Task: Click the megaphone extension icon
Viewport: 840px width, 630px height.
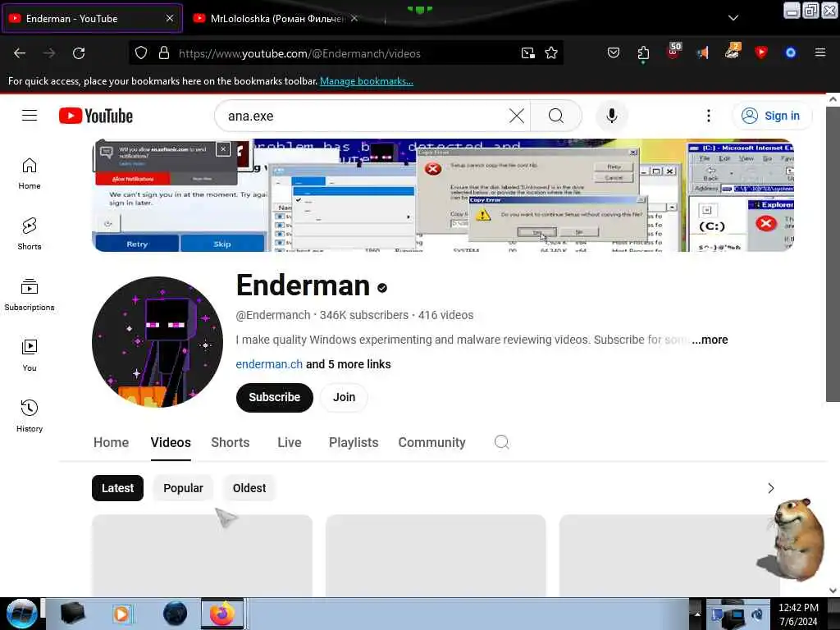Action: (702, 53)
